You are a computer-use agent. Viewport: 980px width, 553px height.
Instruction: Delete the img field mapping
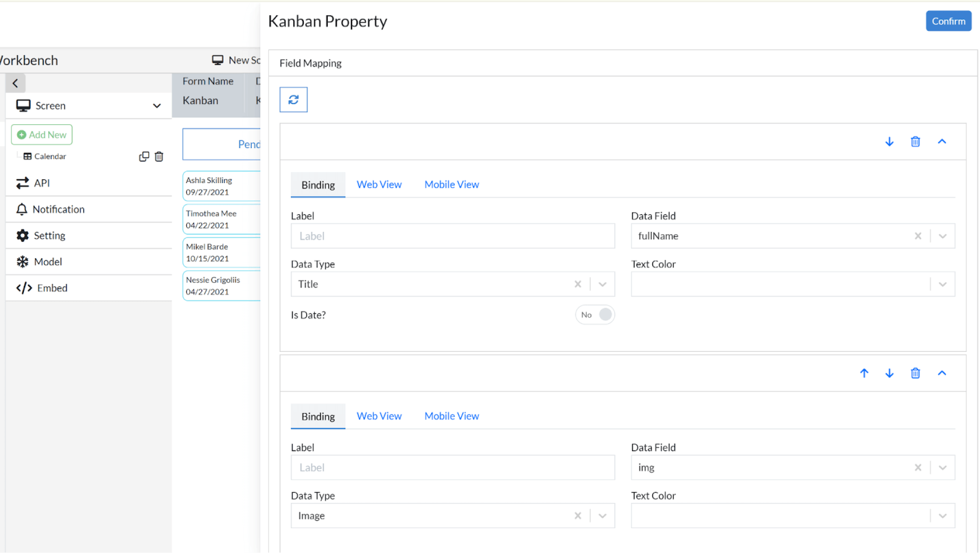pyautogui.click(x=915, y=373)
